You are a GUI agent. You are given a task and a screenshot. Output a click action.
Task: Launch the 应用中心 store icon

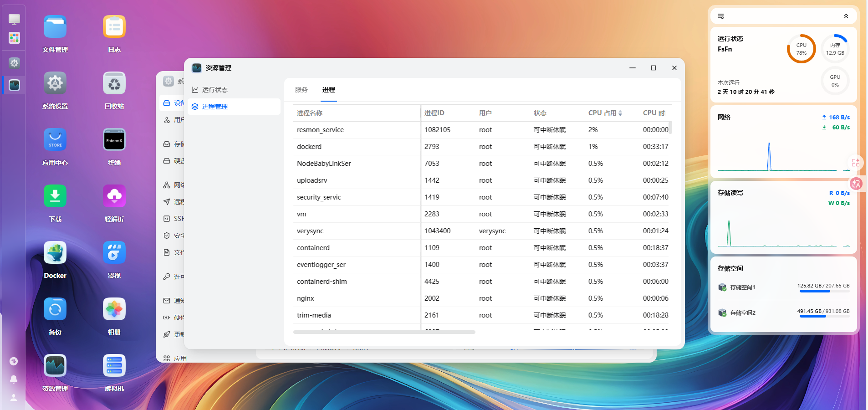[x=55, y=140]
